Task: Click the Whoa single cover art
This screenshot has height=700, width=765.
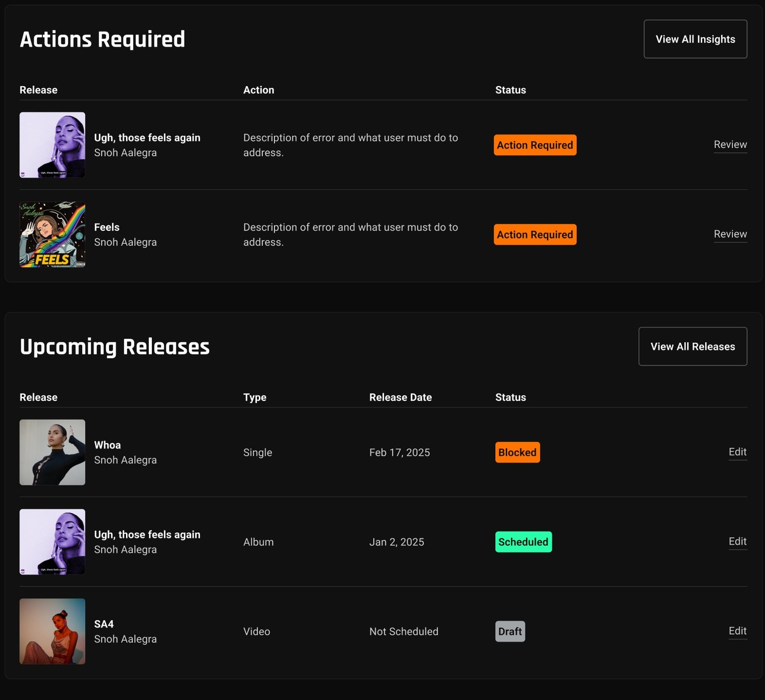Action: pos(52,452)
